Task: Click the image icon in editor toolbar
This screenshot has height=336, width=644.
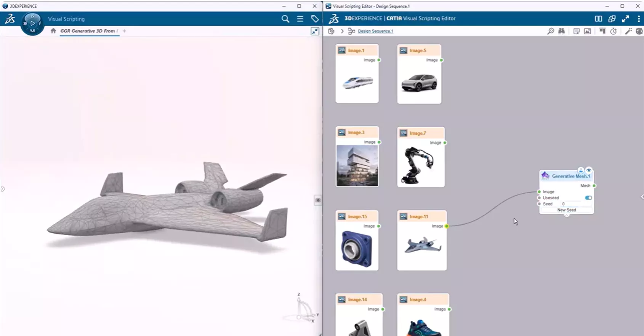Action: tap(587, 31)
